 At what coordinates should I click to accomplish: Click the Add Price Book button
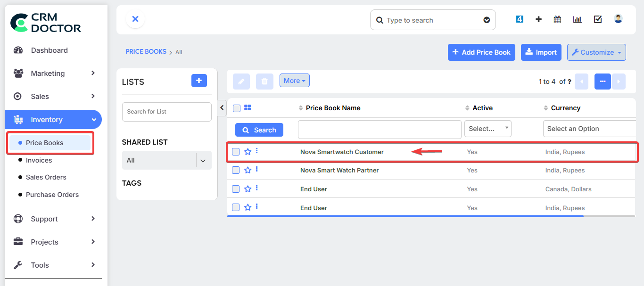(481, 52)
